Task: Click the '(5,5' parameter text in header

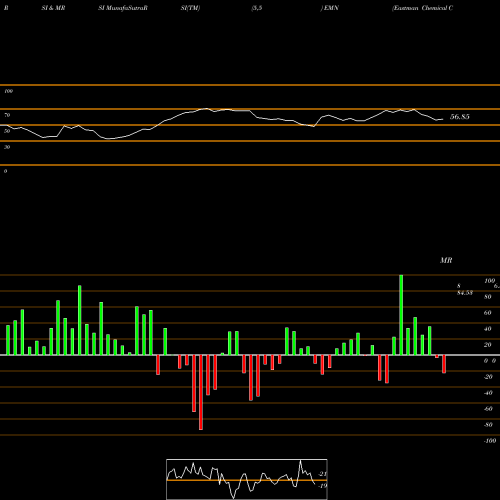Action: (257, 8)
